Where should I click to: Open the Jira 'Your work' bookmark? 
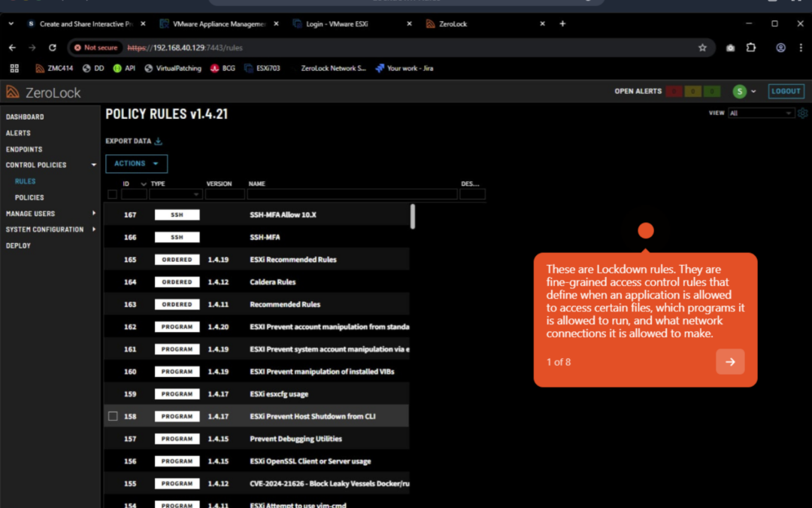[x=404, y=68]
